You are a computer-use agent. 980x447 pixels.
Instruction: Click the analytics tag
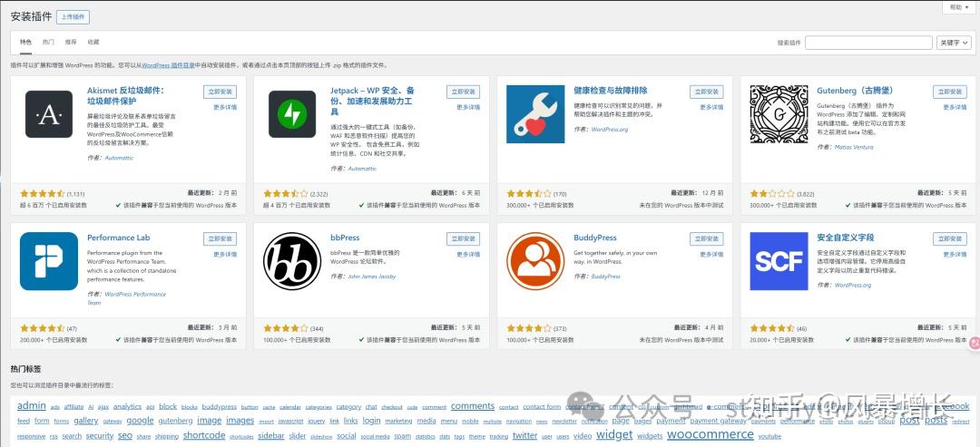tap(128, 406)
